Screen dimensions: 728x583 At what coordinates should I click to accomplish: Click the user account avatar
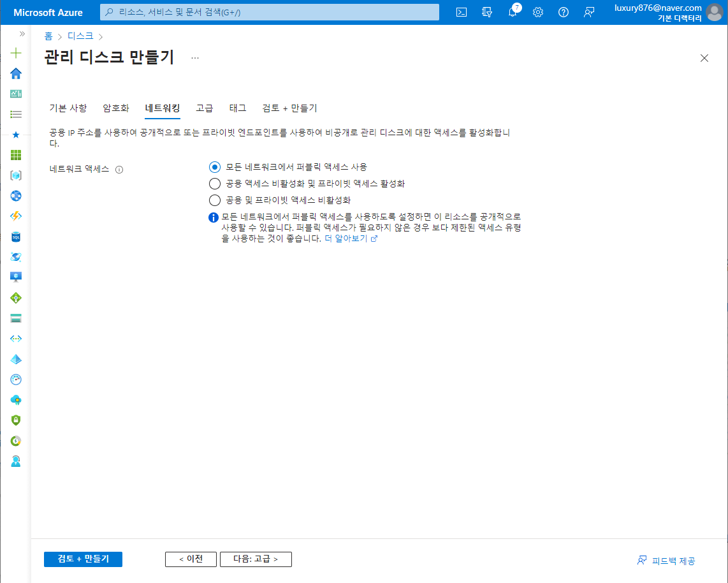(715, 13)
